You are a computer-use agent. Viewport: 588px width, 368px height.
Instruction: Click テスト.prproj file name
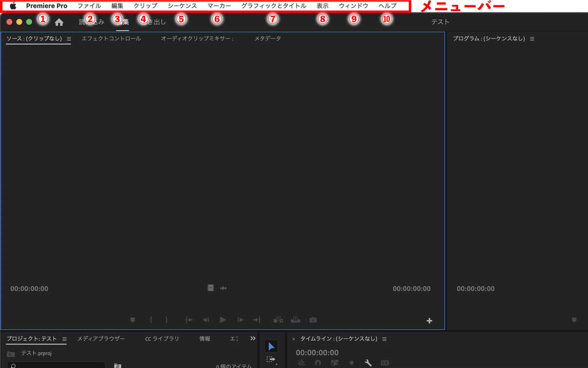click(37, 353)
